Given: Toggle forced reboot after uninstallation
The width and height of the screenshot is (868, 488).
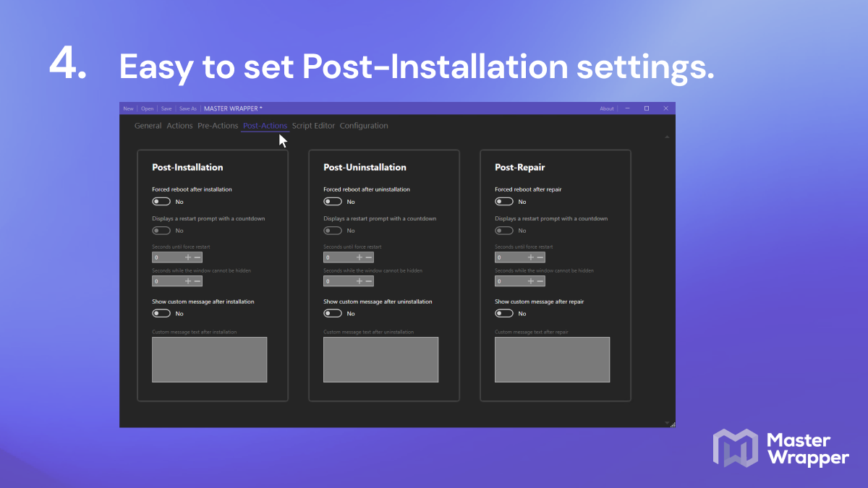Looking at the screenshot, I should coord(333,202).
